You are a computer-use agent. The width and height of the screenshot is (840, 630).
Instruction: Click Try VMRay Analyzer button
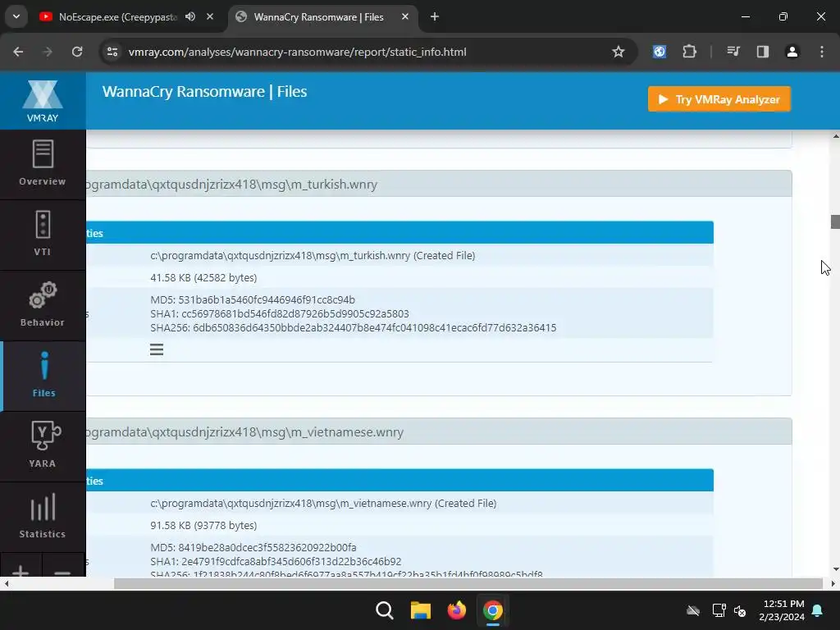point(719,99)
